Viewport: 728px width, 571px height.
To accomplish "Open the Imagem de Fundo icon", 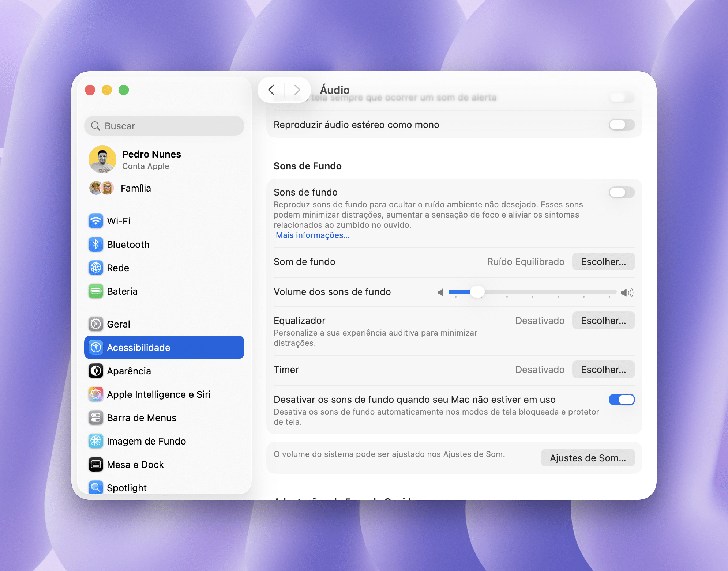I will tap(96, 441).
